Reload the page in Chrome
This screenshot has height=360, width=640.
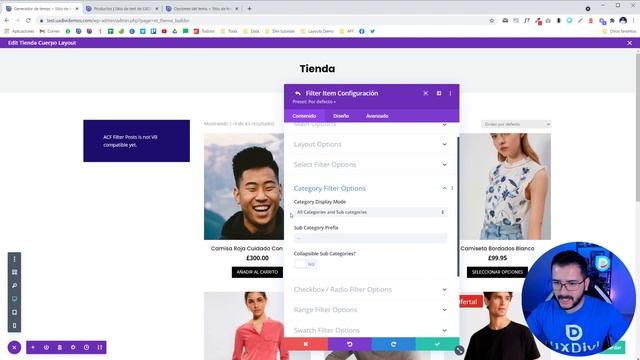click(28, 20)
